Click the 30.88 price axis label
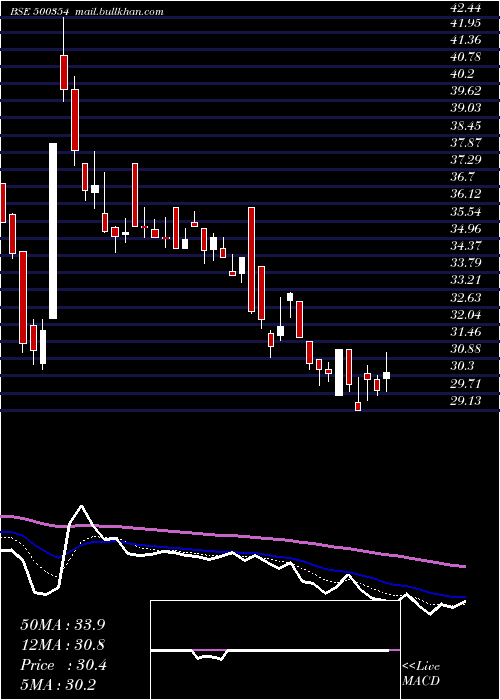500x700 pixels. click(466, 349)
